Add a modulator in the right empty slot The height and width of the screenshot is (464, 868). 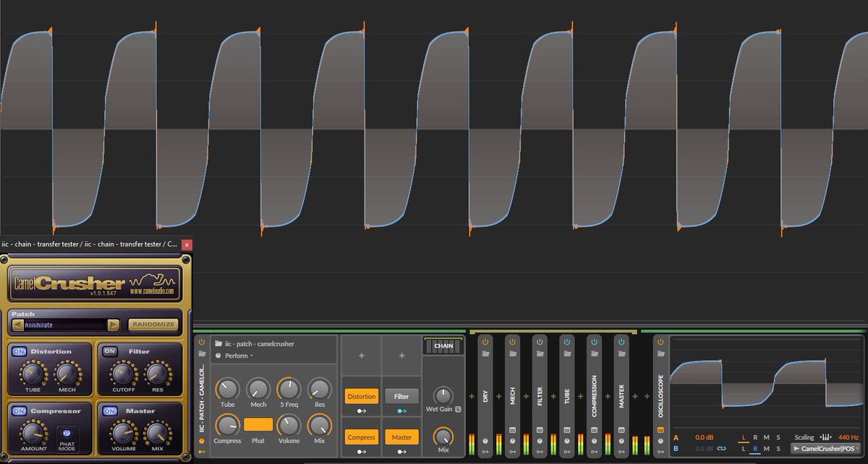(401, 356)
